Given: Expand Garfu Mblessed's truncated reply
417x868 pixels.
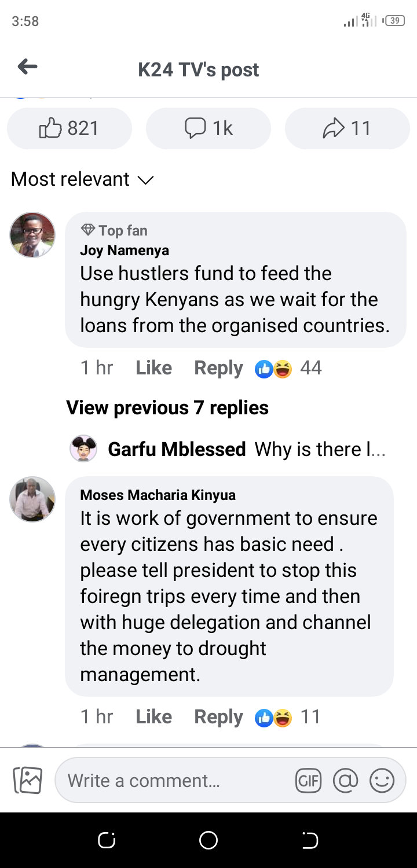Looking at the screenshot, I should point(246,449).
